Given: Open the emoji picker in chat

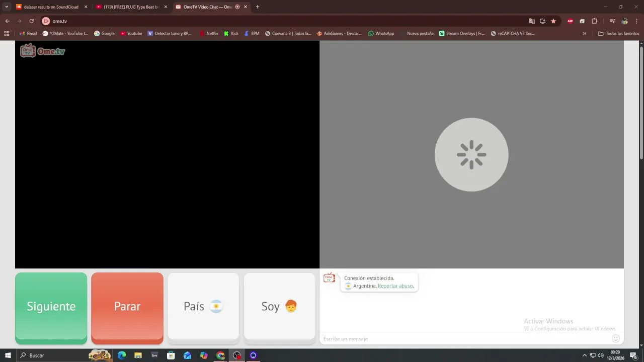Looking at the screenshot, I should (615, 338).
